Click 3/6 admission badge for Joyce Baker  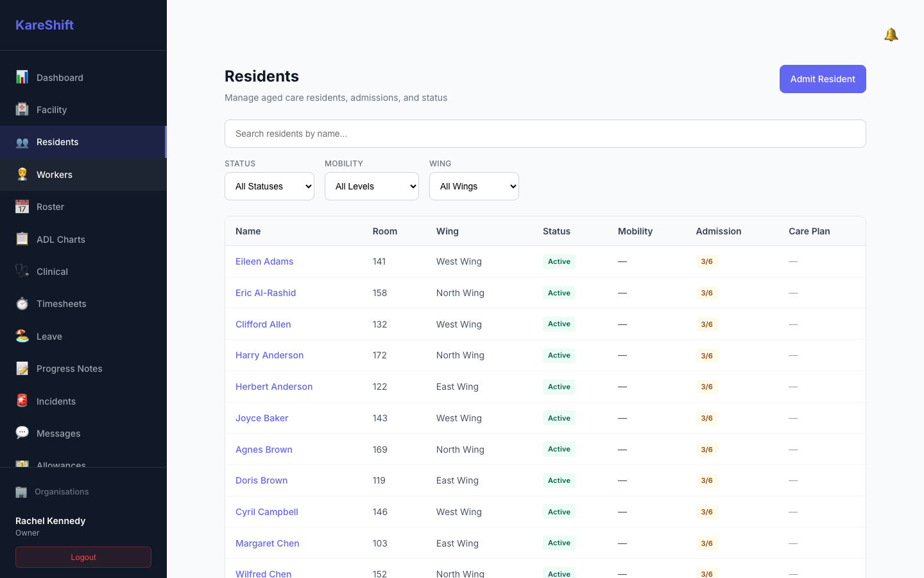[x=706, y=418]
